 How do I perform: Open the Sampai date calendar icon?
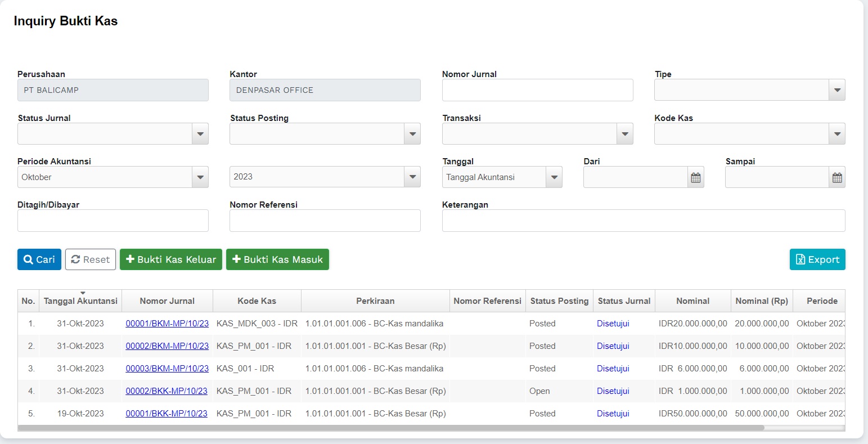click(837, 177)
